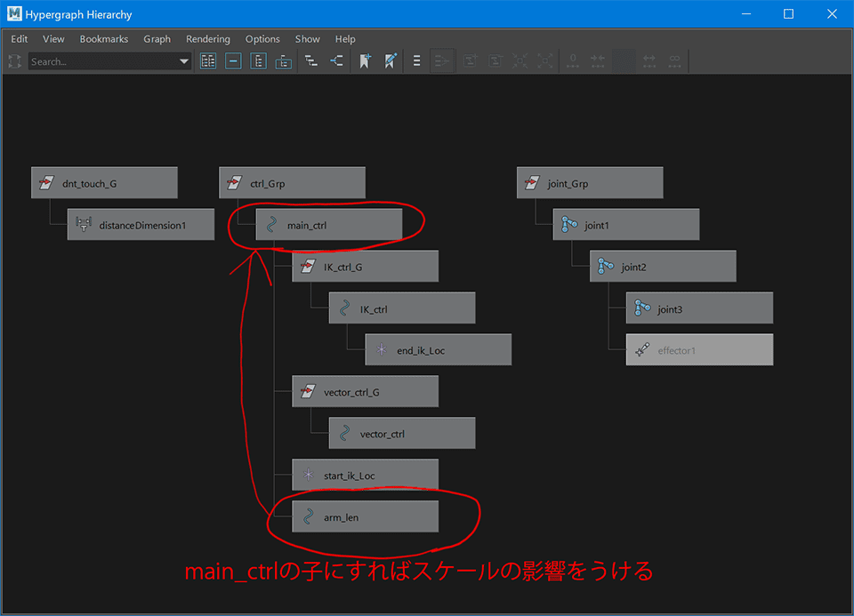Open the Bookmarks menu
This screenshot has width=854, height=616.
(x=104, y=39)
